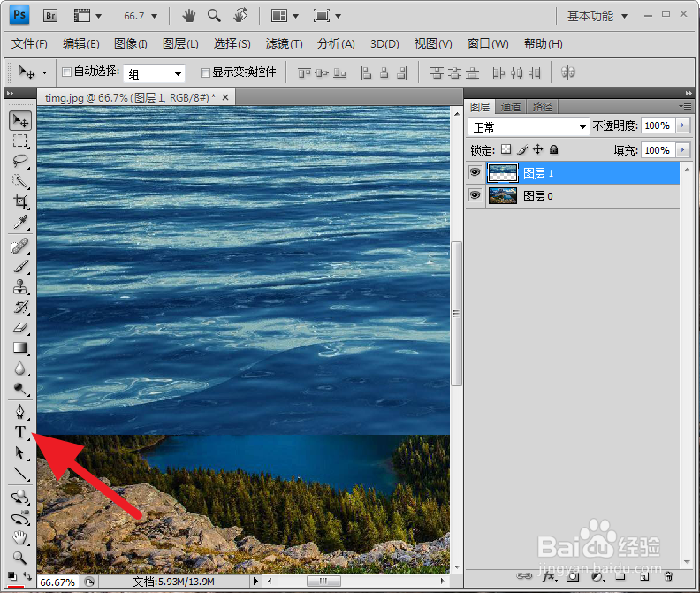The width and height of the screenshot is (700, 593).
Task: Select the Rectangular Marquee tool
Action: 20,141
